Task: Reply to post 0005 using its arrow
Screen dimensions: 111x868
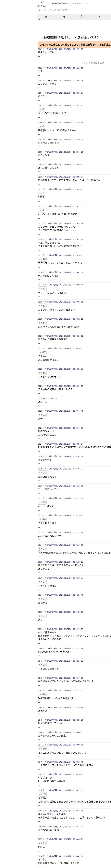Action: point(39,118)
